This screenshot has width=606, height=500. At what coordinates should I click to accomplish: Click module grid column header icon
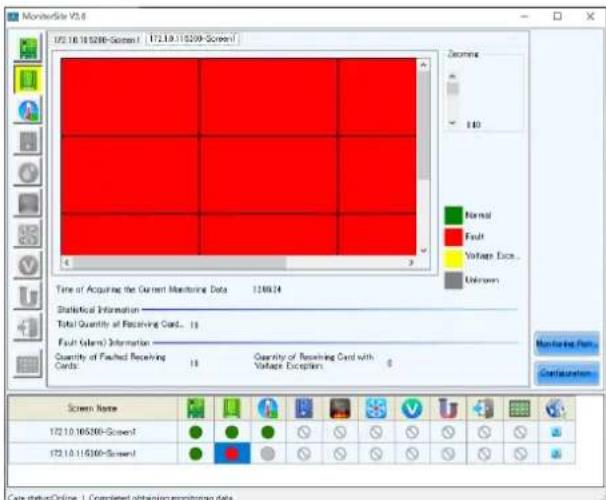(520, 408)
